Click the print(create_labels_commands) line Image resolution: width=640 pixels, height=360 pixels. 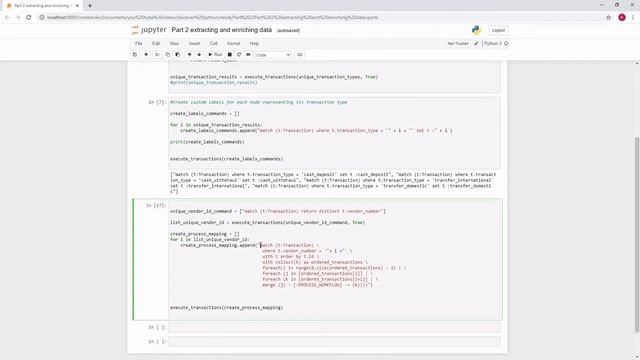click(x=207, y=142)
